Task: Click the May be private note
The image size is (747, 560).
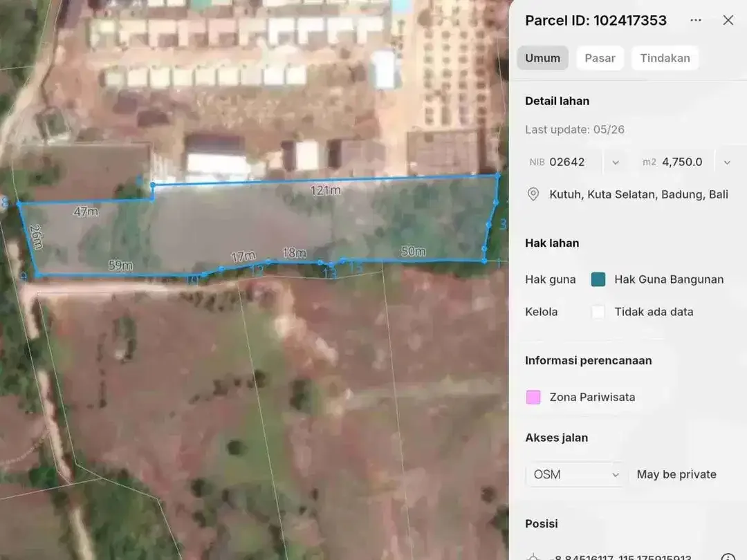Action: click(676, 474)
